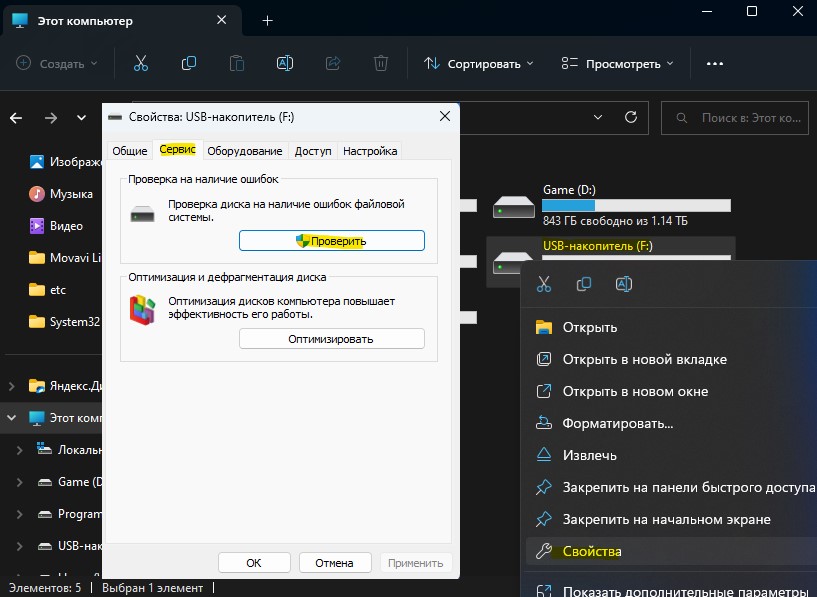
Task: Maximize the Explorer window
Action: [x=752, y=11]
